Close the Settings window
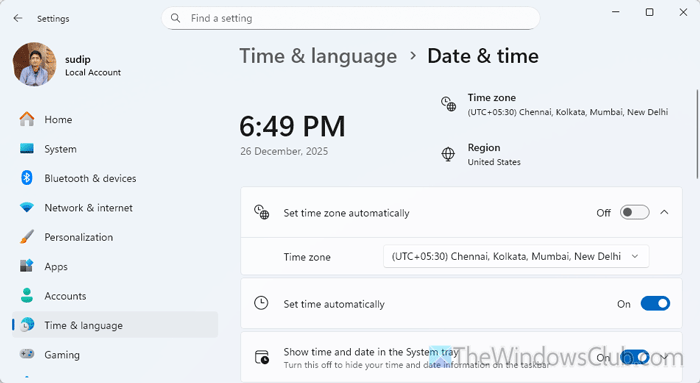Image resolution: width=700 pixels, height=383 pixels. (x=683, y=12)
